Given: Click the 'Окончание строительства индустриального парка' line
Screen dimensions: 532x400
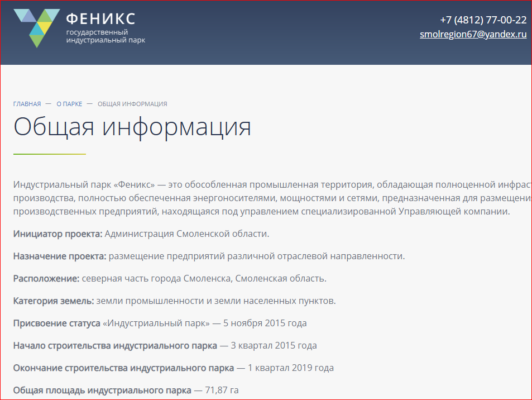Looking at the screenshot, I should (x=173, y=368).
